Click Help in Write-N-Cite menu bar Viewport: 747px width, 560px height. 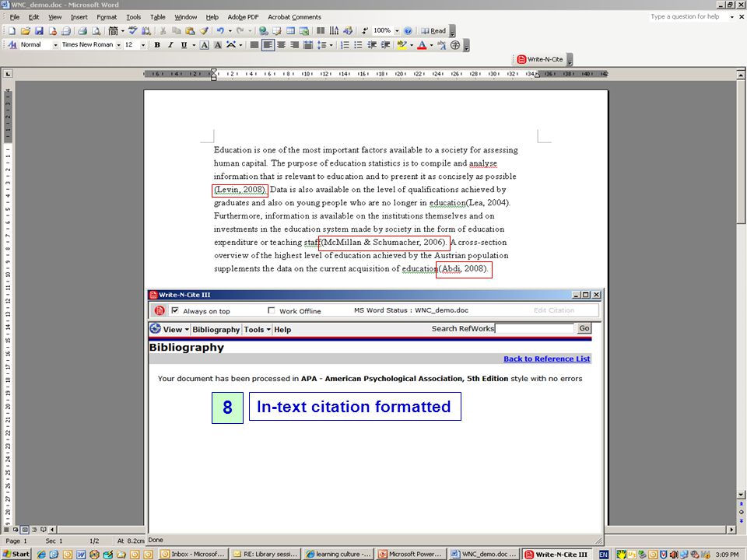tap(282, 330)
